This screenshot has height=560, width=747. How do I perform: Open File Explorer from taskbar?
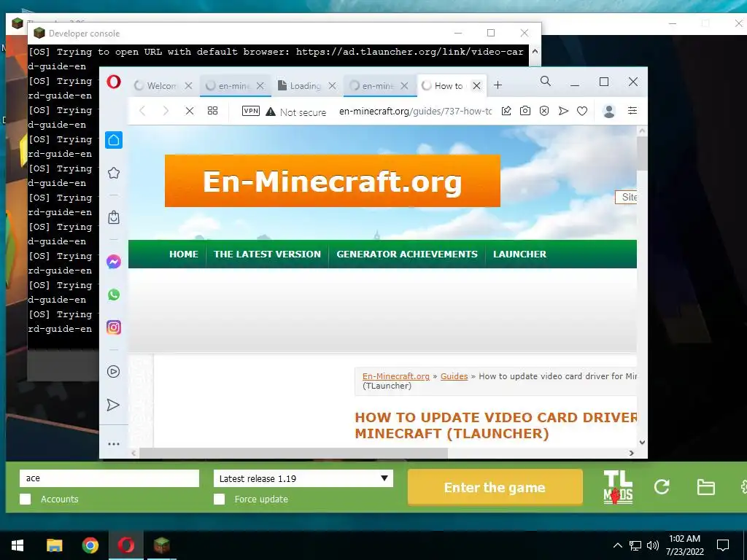tap(54, 545)
